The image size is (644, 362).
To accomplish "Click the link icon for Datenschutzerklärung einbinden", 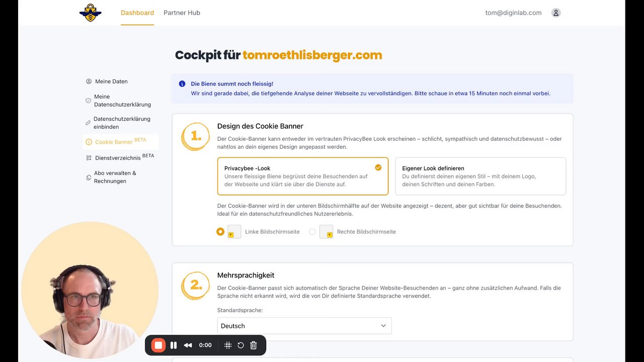I will tap(88, 123).
